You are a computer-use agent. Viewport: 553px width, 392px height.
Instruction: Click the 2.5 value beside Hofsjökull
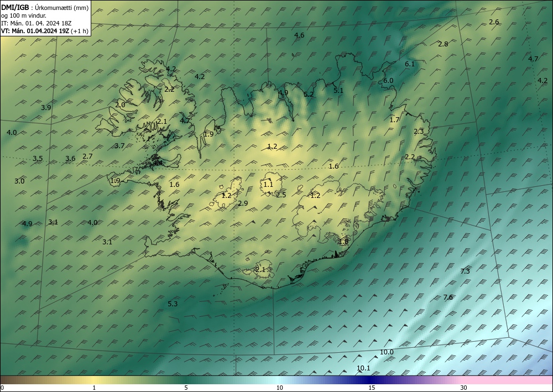281,195
